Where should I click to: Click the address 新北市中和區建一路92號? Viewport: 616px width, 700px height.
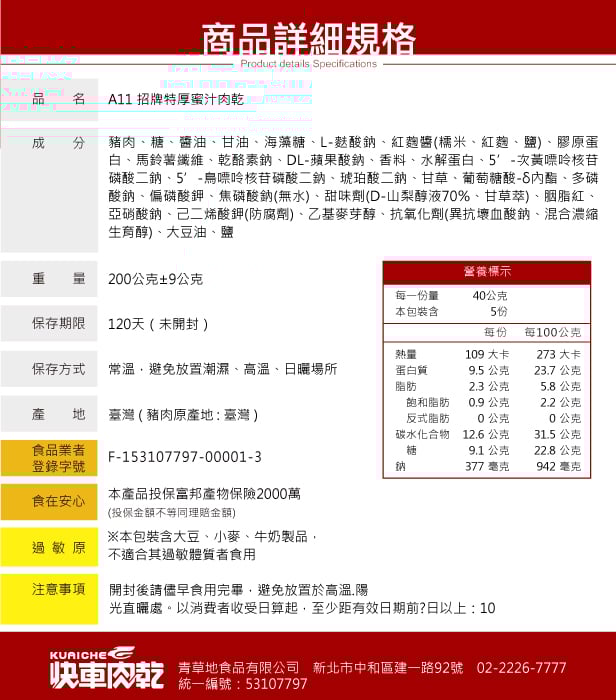pos(388,668)
